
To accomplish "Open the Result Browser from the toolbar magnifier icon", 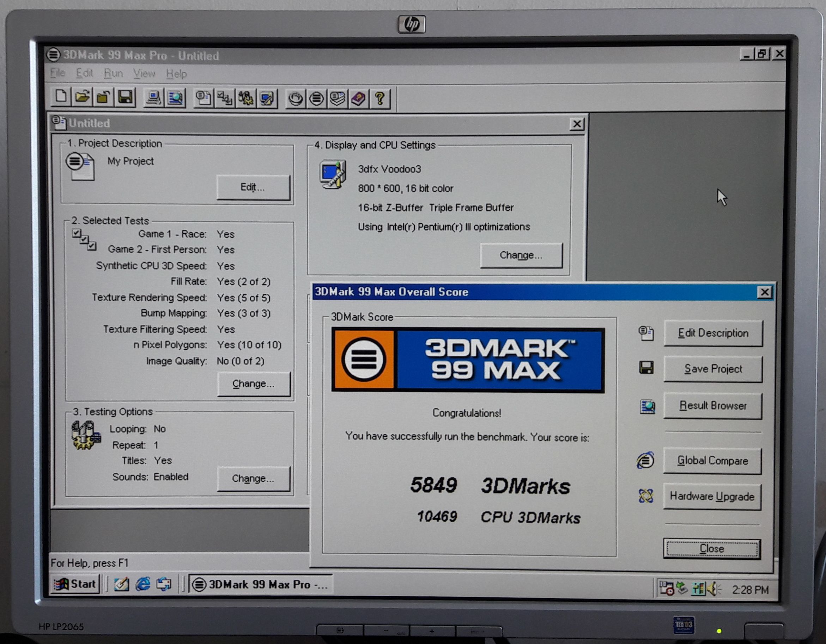I will [175, 98].
